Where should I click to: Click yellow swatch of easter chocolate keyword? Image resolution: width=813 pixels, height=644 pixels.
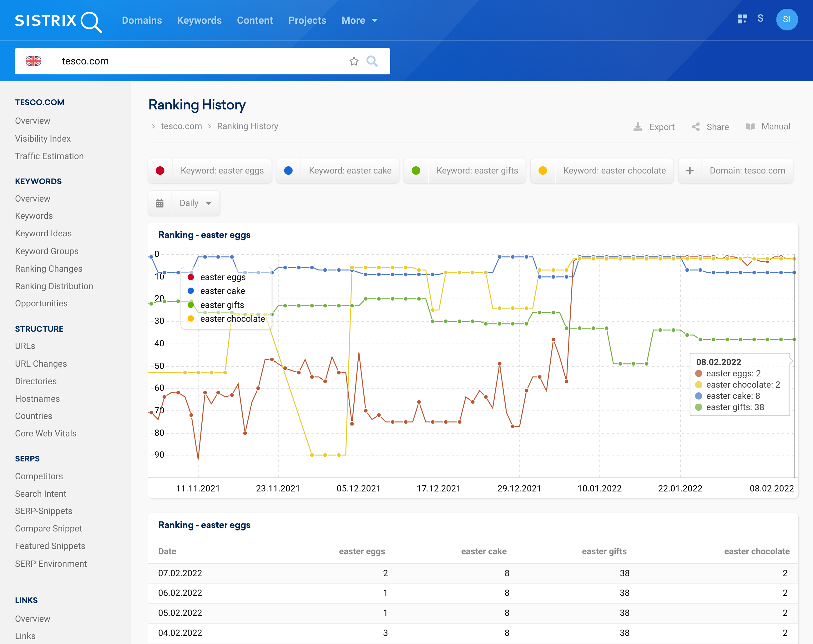[543, 170]
